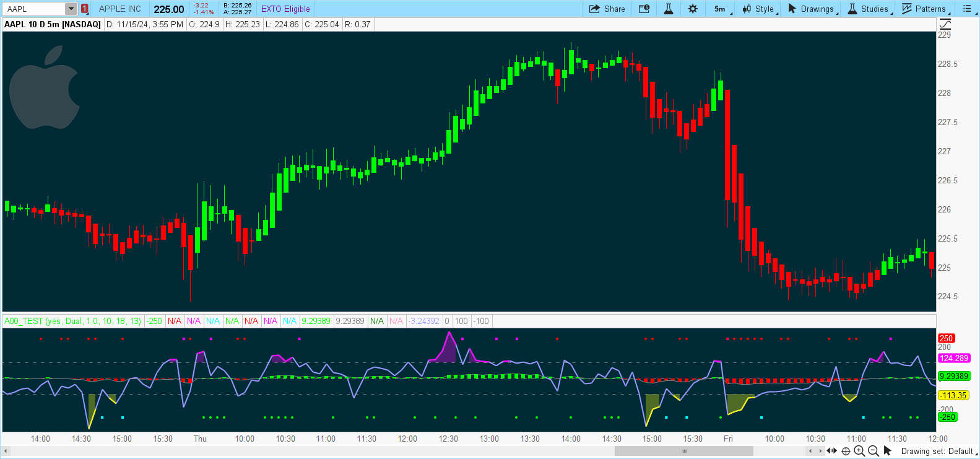Click the 228.5 price axis label
This screenshot has height=459, width=980.
[947, 64]
